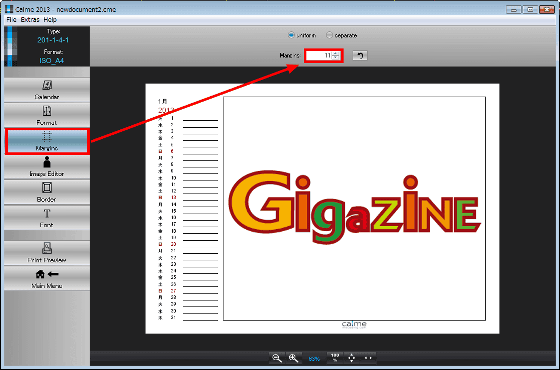Reset margins with the undo button

coord(360,56)
